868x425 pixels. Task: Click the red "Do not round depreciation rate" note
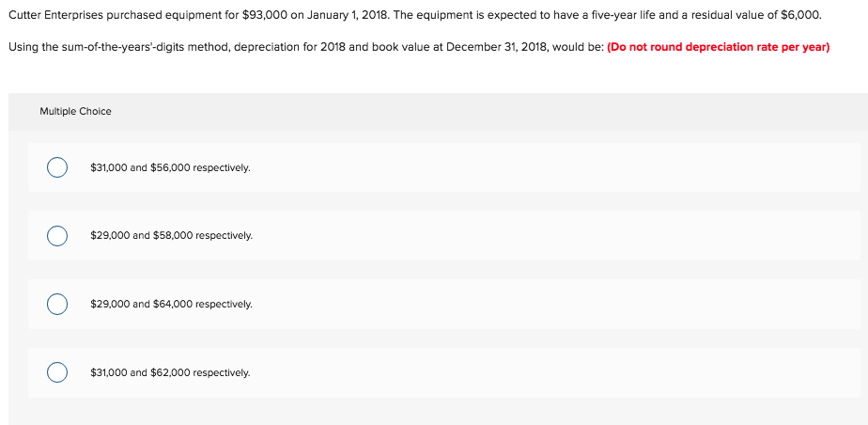pos(719,47)
